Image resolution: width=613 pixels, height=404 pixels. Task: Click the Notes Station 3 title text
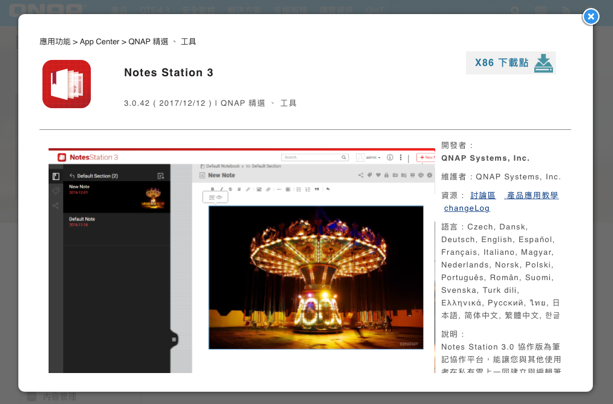[x=168, y=73]
